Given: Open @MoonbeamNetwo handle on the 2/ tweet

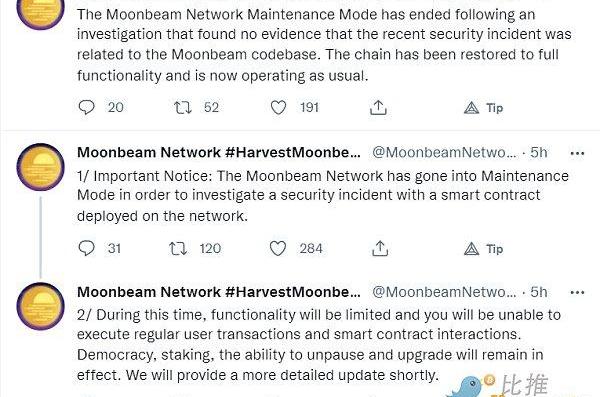Looking at the screenshot, I should click(x=444, y=292).
